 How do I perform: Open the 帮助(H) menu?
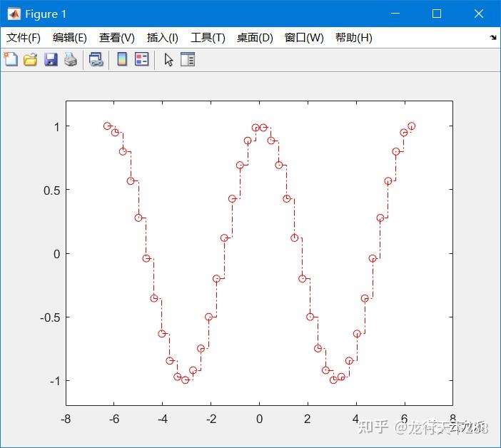(354, 38)
